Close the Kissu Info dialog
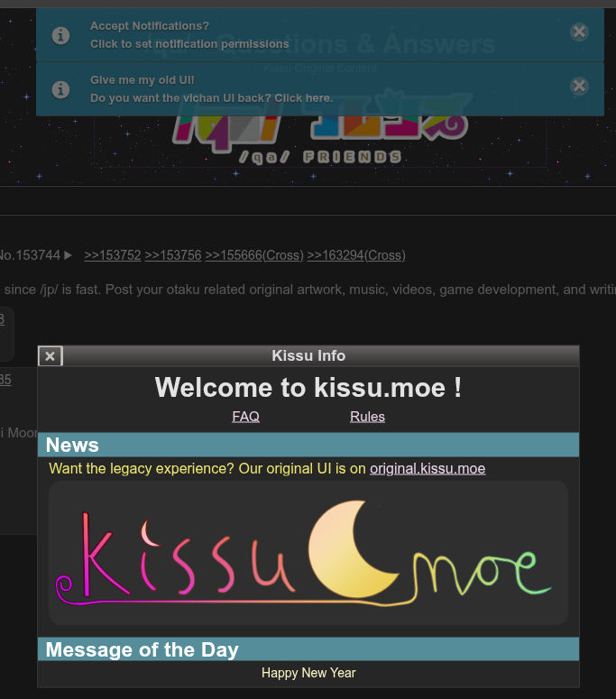This screenshot has width=616, height=699. pyautogui.click(x=51, y=356)
